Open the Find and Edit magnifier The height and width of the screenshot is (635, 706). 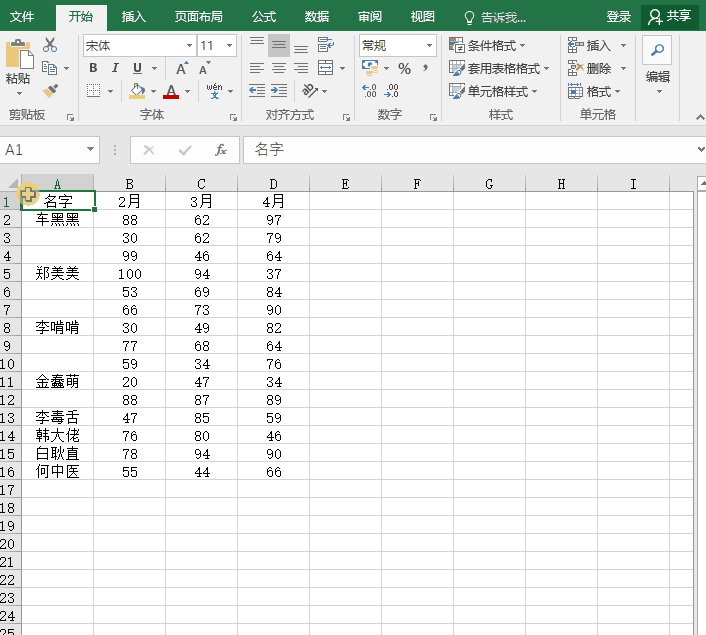tap(657, 50)
